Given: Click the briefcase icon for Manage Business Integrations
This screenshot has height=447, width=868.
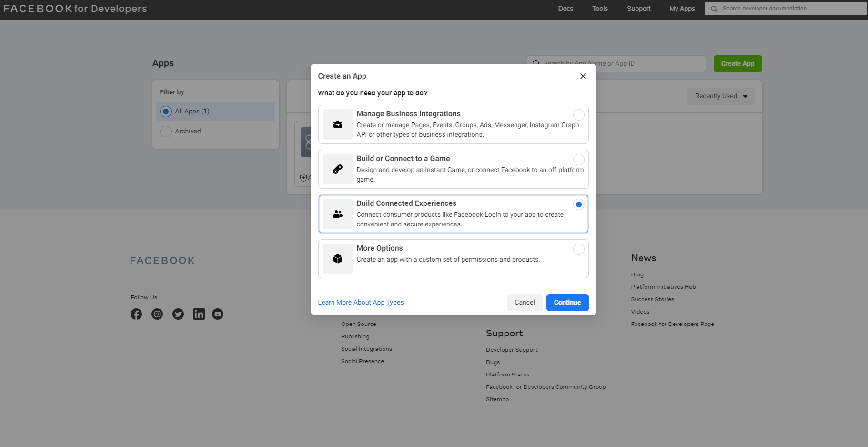Looking at the screenshot, I should click(x=338, y=124).
